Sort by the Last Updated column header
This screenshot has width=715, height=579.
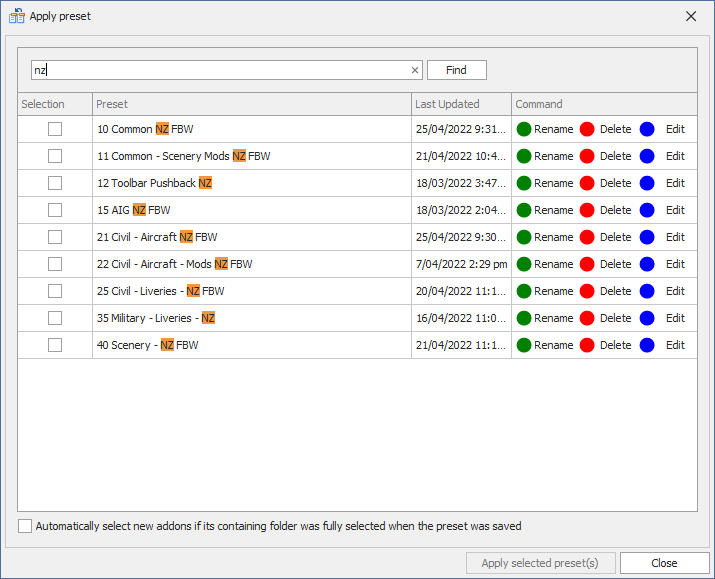(461, 104)
